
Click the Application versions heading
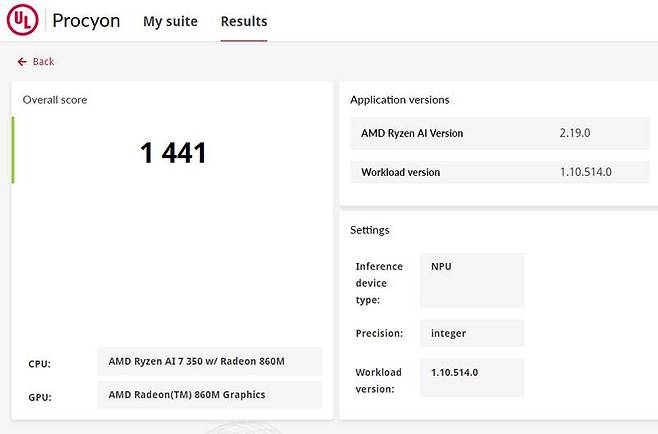point(399,100)
